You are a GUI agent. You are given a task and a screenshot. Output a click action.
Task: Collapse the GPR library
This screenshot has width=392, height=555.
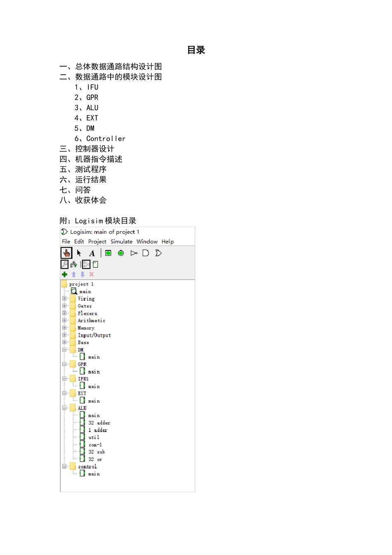coord(64,364)
